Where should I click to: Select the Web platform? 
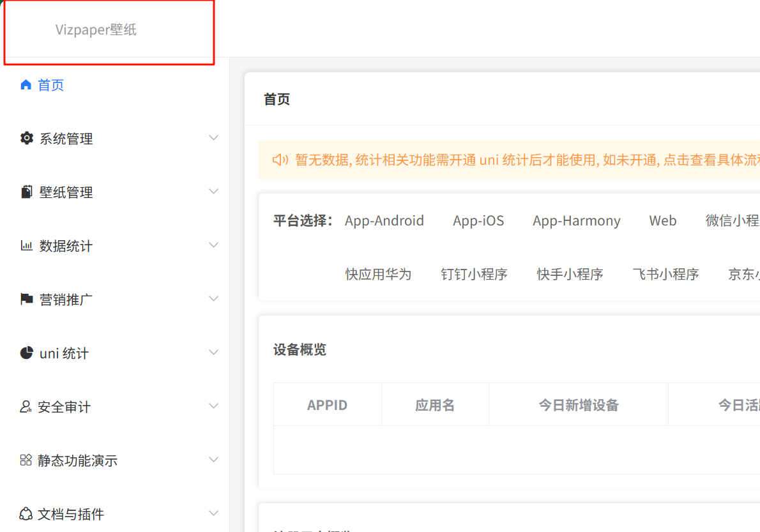(662, 220)
